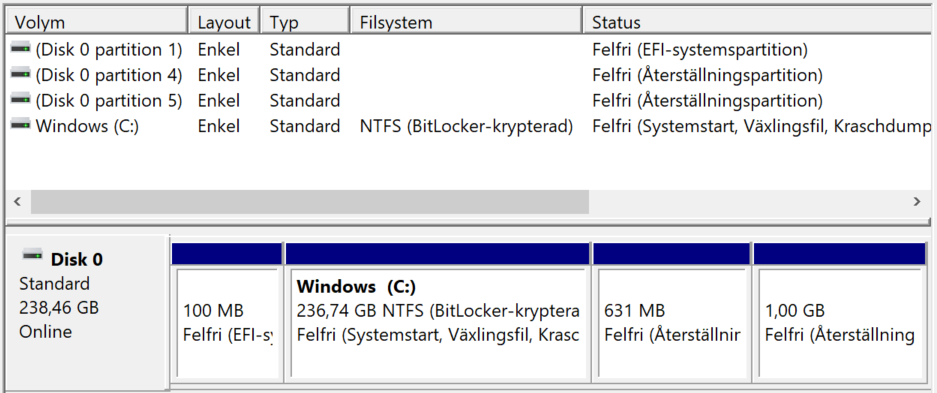Screen dimensions: 937x393
Task: Select the 1,00 GB recovery partition block
Action: point(840,312)
